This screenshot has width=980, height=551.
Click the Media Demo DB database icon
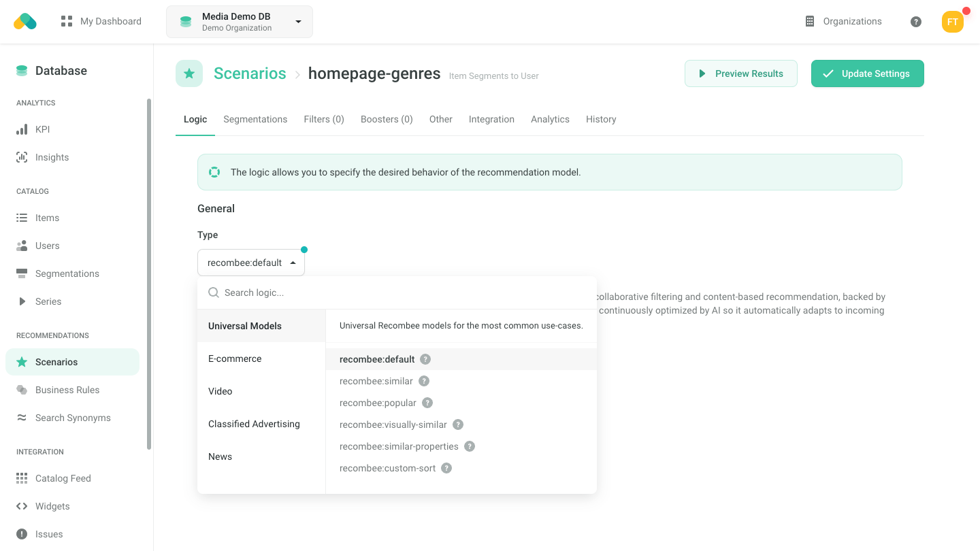[186, 22]
